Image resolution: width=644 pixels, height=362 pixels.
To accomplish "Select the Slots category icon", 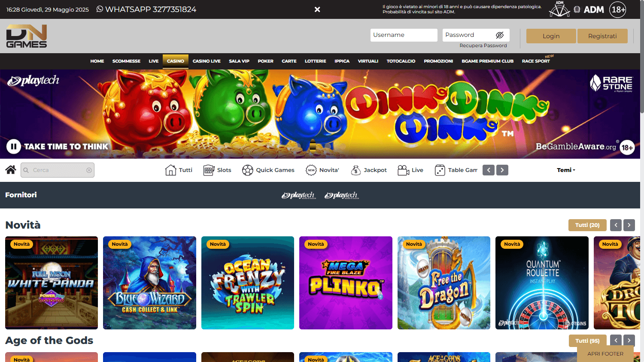I will [x=209, y=170].
